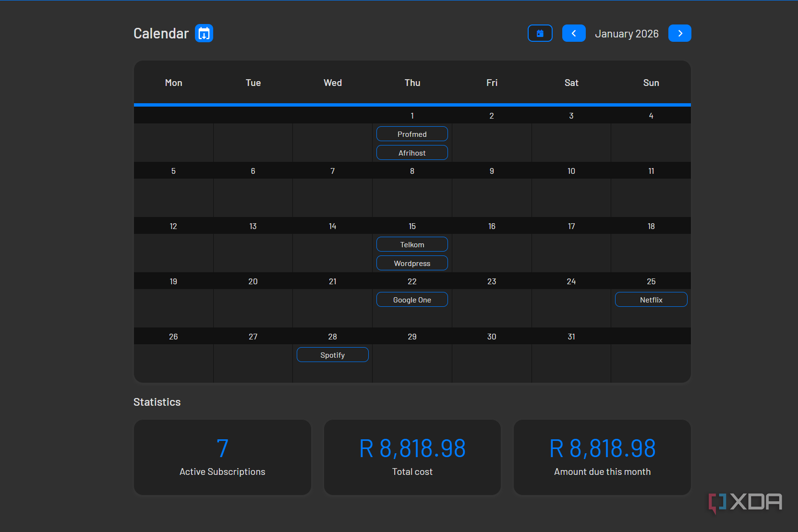Viewport: 798px width, 532px height.
Task: Click the Fri column header
Action: (x=492, y=83)
